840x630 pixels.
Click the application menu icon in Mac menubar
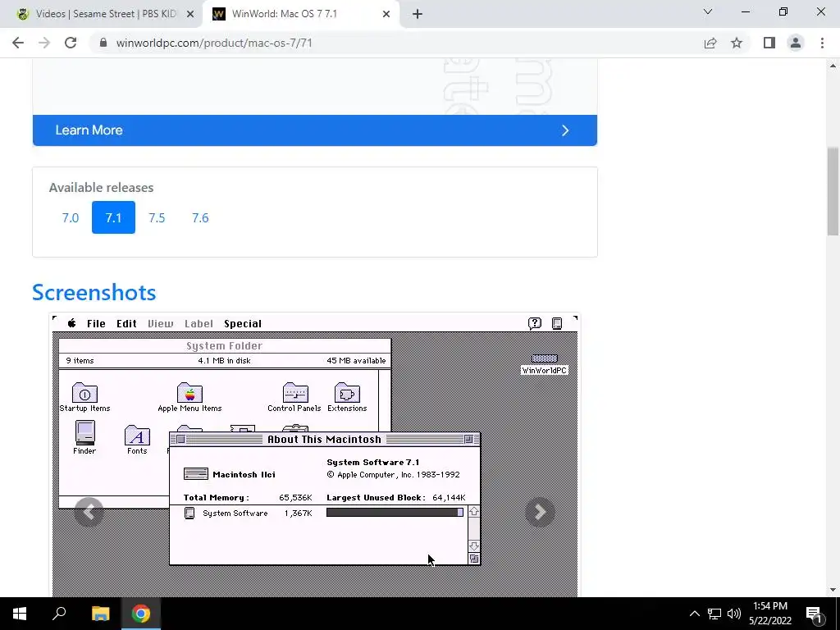tap(557, 323)
